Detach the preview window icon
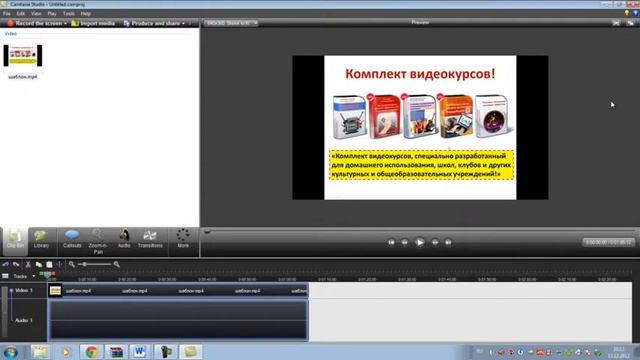Viewport: 640px width, 360px height. 630,23
